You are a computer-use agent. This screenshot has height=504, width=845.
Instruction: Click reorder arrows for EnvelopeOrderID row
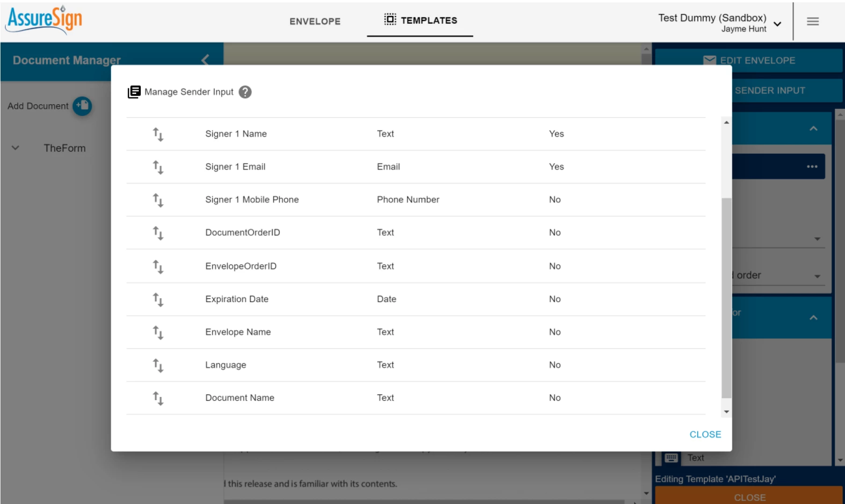tap(158, 266)
